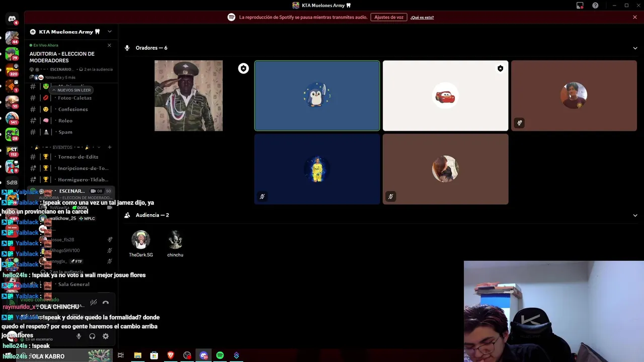
Task: Open user settings gear icon
Action: click(106, 336)
